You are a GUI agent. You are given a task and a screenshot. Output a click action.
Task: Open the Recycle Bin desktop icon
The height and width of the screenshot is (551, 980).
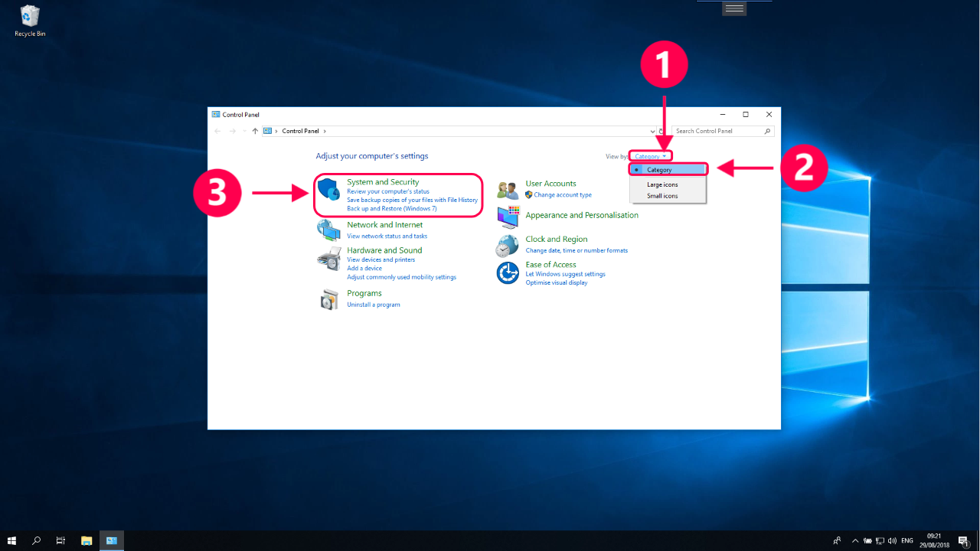pos(30,21)
